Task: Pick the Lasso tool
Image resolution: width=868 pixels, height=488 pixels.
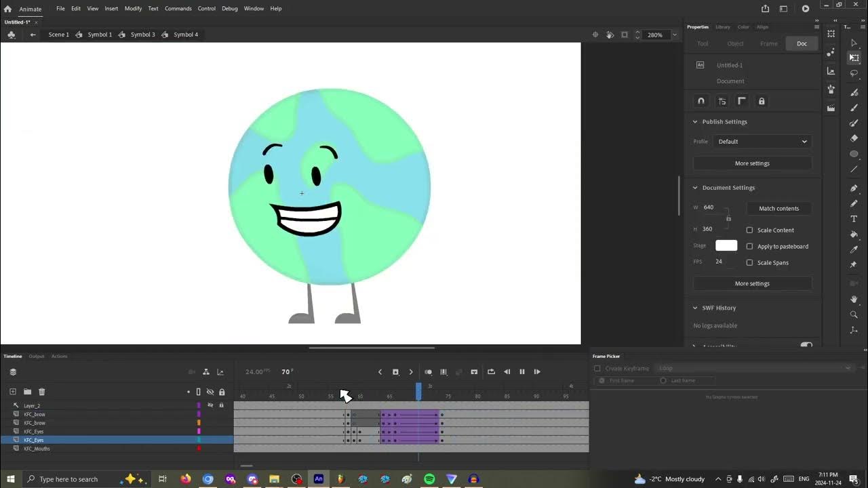Action: point(854,73)
